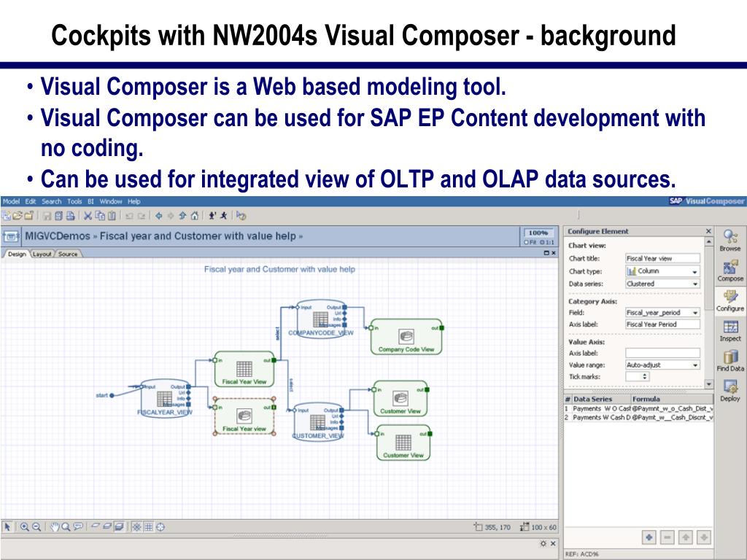This screenshot has width=747, height=560.
Task: Open the Value range Auto-adjust dropdown
Action: 662,365
